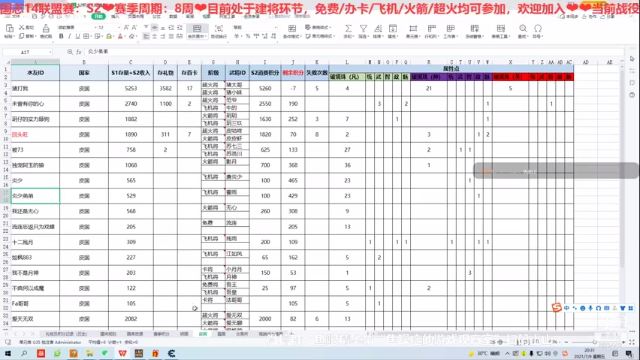
Task: Open the WPS Office taskbar icon
Action: 122,353
